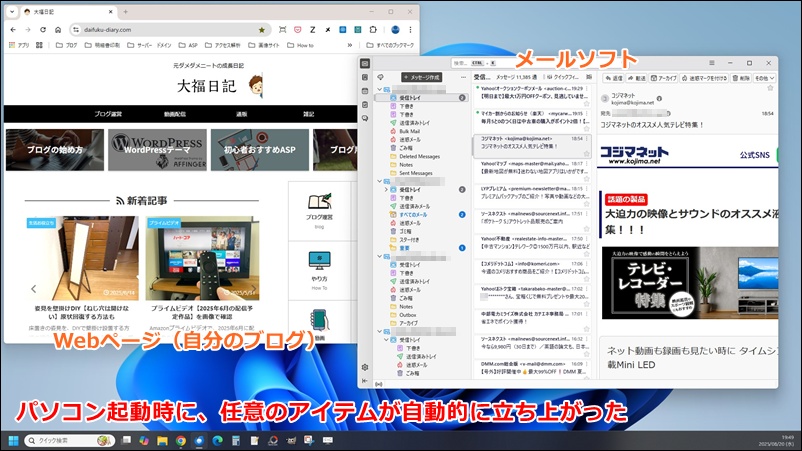Open the アクセス解析 bookmark folder

(x=222, y=45)
